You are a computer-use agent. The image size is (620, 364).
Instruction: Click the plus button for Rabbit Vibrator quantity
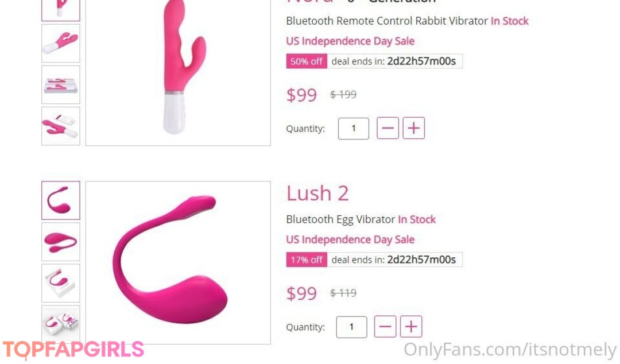(413, 128)
